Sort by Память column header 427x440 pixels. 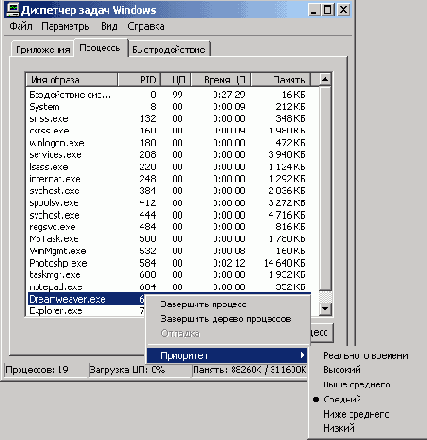(281, 80)
